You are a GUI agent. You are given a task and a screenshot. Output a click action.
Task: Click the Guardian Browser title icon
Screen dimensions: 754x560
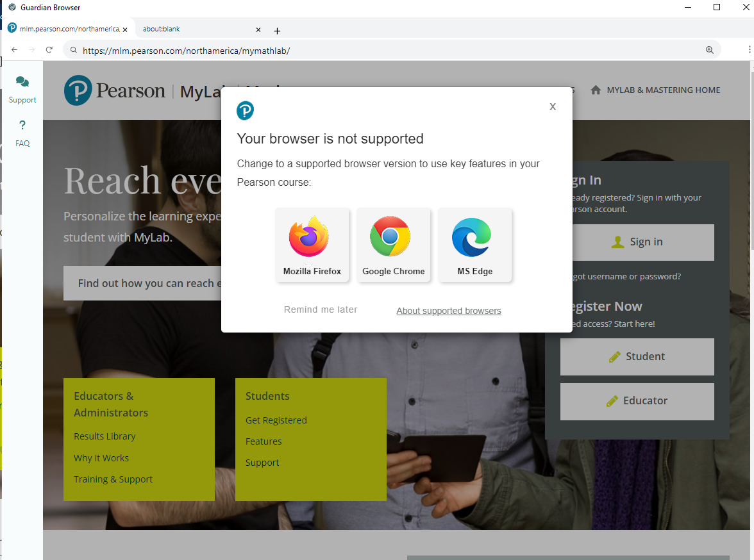pyautogui.click(x=12, y=7)
